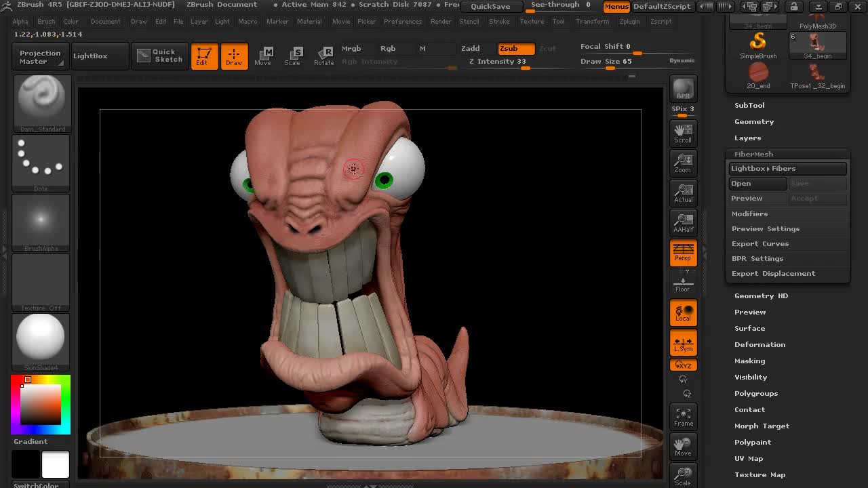Select the SkinShade4 material sphere
868x488 pixels.
click(x=41, y=338)
